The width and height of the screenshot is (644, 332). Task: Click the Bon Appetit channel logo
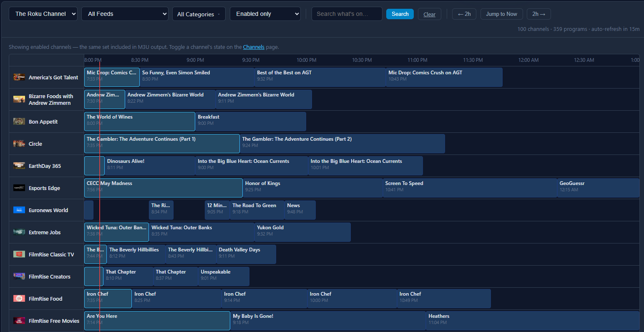(19, 122)
